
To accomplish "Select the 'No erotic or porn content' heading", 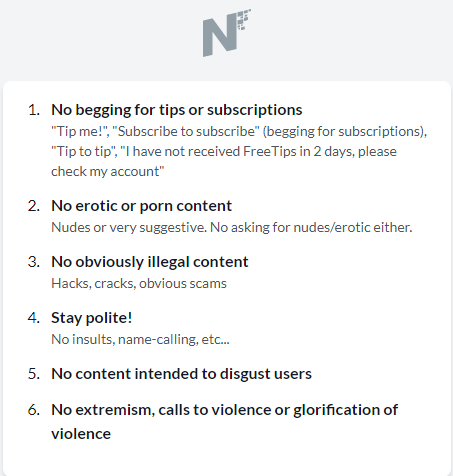I will (141, 206).
